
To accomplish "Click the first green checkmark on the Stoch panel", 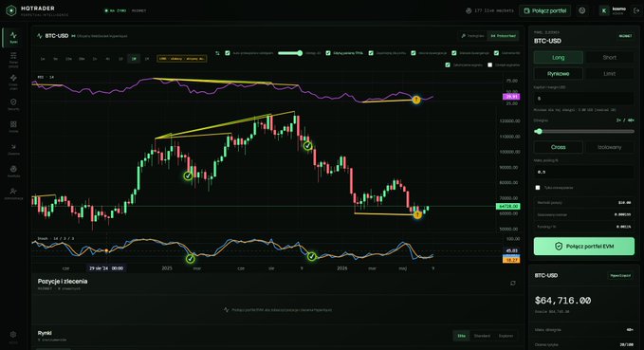I will coord(190,259).
